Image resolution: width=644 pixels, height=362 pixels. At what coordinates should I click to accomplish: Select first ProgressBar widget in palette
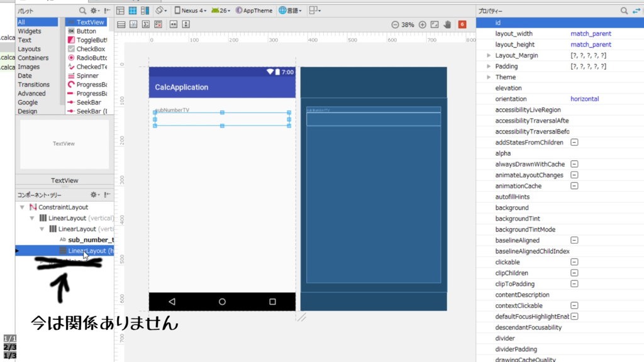click(x=87, y=85)
